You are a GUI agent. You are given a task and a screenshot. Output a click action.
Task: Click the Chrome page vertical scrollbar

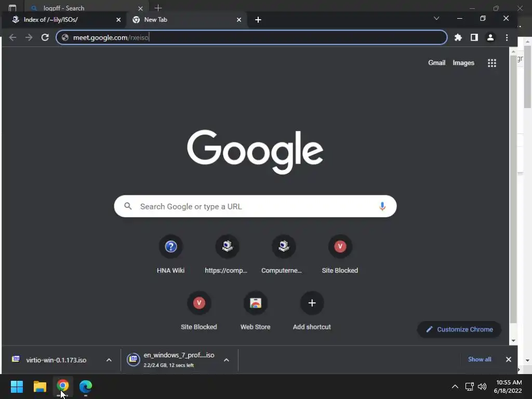coord(513,190)
